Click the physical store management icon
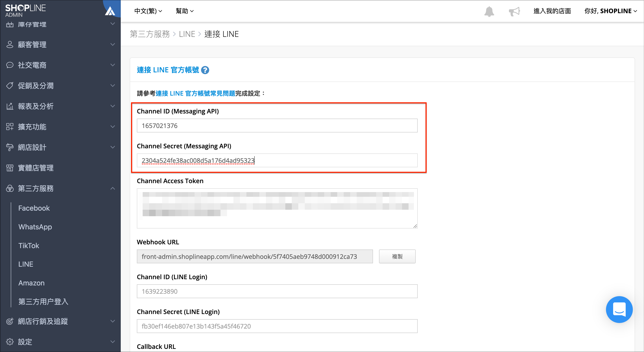The height and width of the screenshot is (352, 644). pyautogui.click(x=10, y=168)
